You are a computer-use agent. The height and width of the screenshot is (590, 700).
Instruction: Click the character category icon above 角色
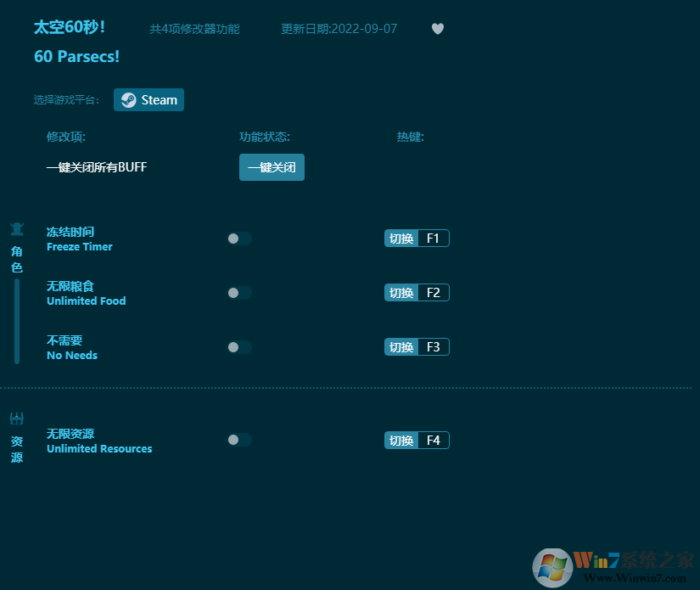pyautogui.click(x=17, y=228)
